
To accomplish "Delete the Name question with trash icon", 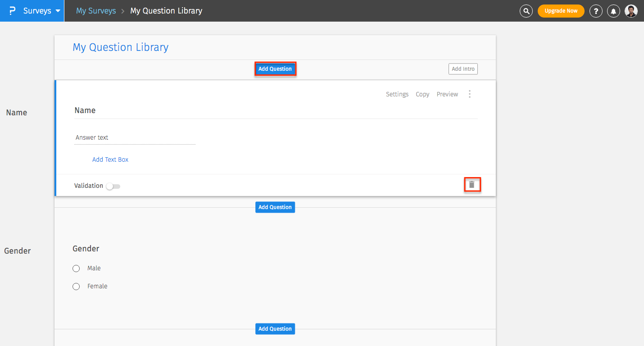I will point(472,185).
